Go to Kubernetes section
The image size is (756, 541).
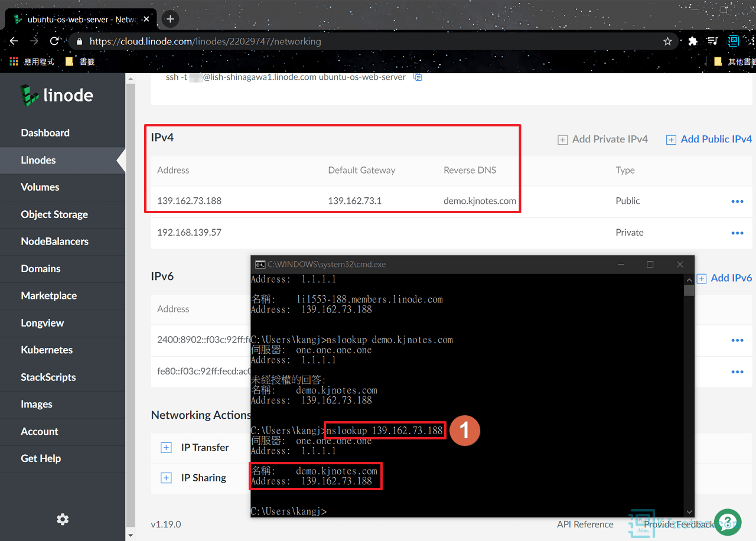[47, 350]
